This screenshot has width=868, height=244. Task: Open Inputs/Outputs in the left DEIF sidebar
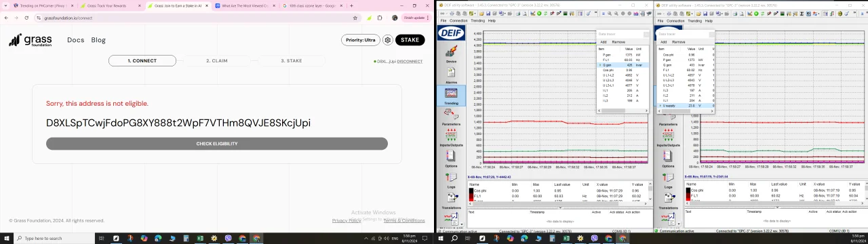click(x=451, y=138)
